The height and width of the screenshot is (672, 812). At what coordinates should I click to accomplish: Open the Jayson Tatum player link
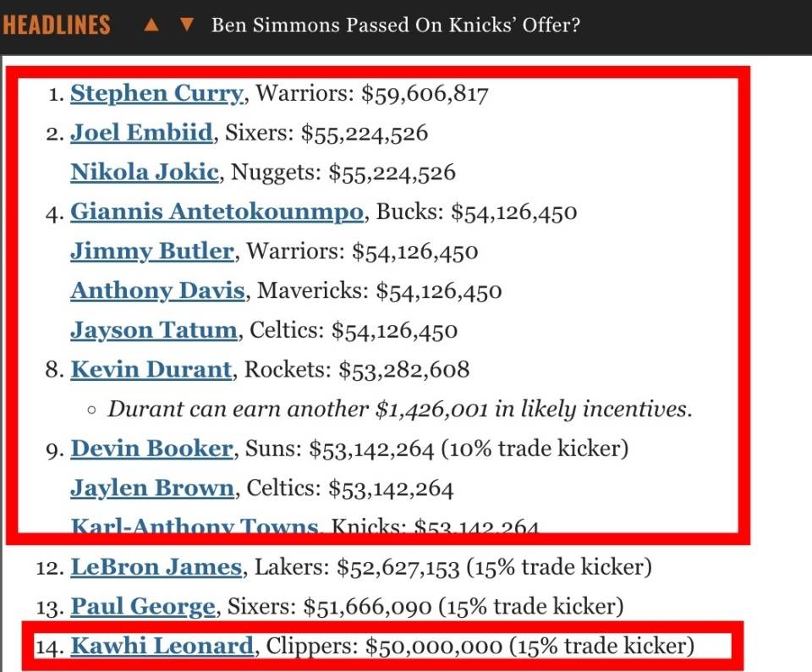click(x=154, y=330)
